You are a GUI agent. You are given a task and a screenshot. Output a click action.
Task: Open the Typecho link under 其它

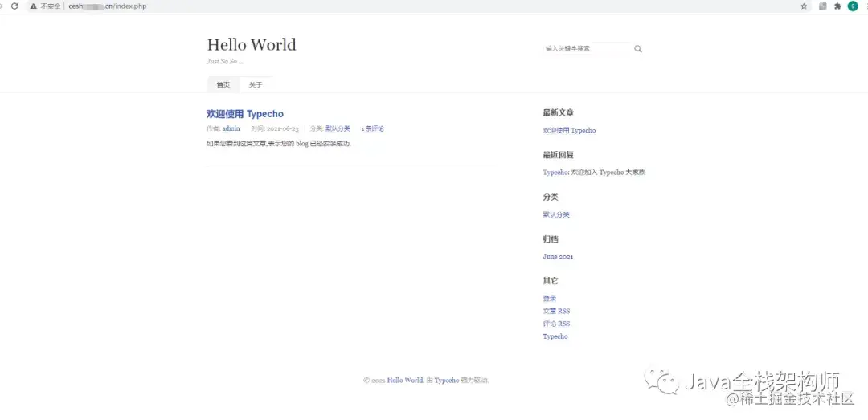[x=555, y=336]
